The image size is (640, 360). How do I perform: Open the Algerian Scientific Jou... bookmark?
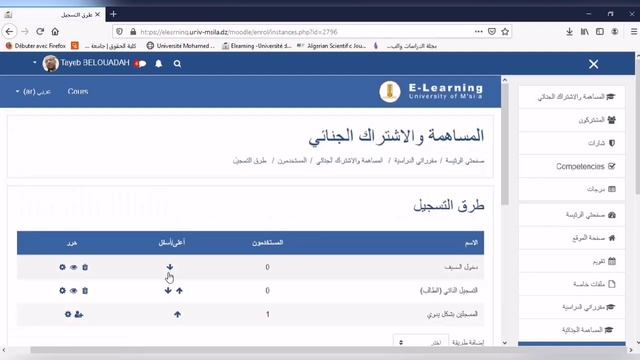click(331, 46)
